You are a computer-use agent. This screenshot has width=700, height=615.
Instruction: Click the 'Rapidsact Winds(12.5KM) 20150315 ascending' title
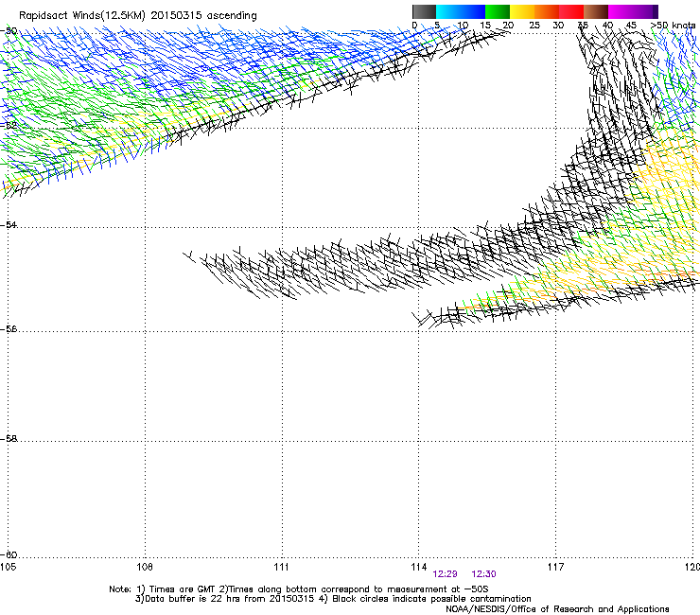tap(138, 16)
